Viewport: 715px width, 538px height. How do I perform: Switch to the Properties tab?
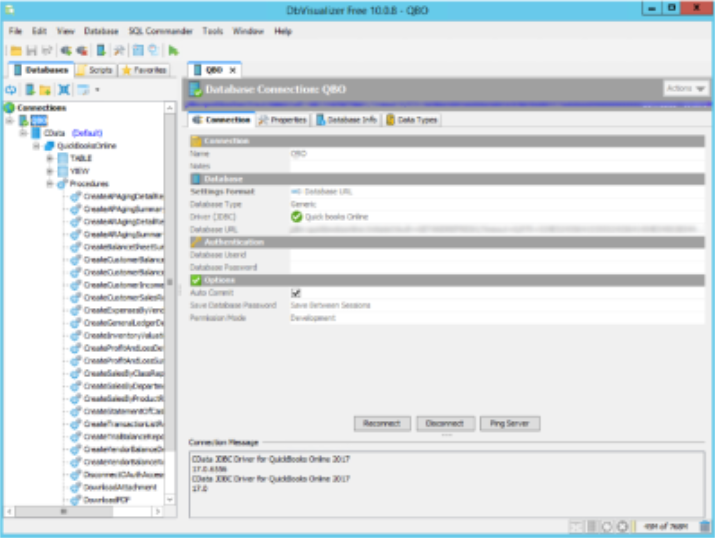[x=283, y=120]
